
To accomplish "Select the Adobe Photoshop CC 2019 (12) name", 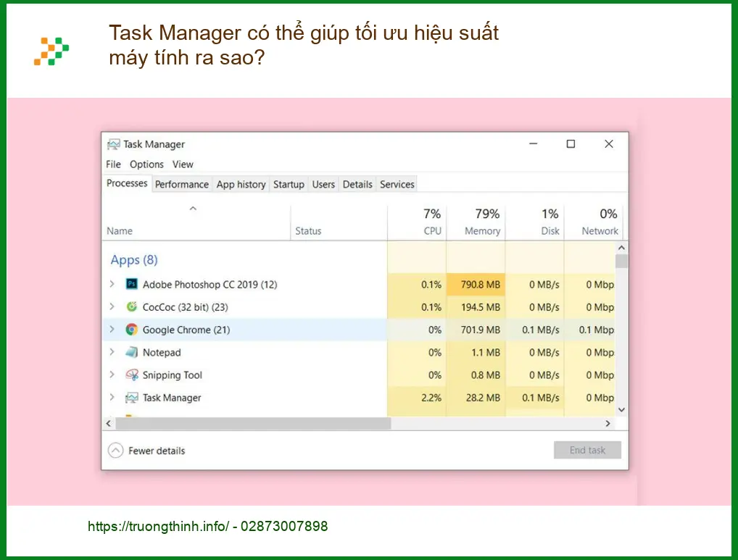I will pyautogui.click(x=210, y=285).
